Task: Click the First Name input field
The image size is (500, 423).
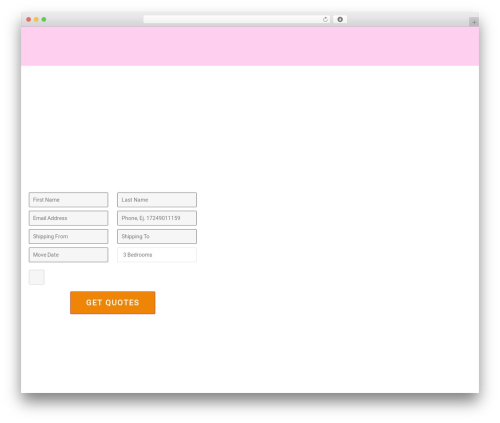Action: (x=68, y=200)
